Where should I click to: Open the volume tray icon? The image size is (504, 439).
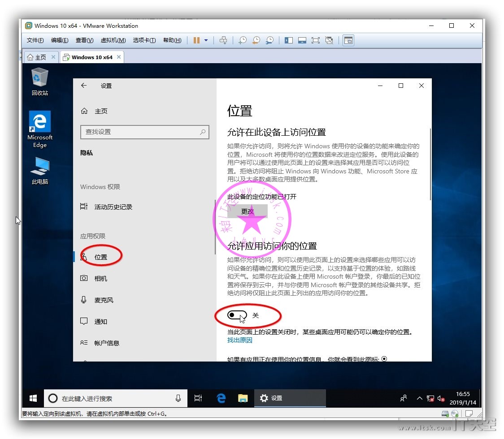441,399
